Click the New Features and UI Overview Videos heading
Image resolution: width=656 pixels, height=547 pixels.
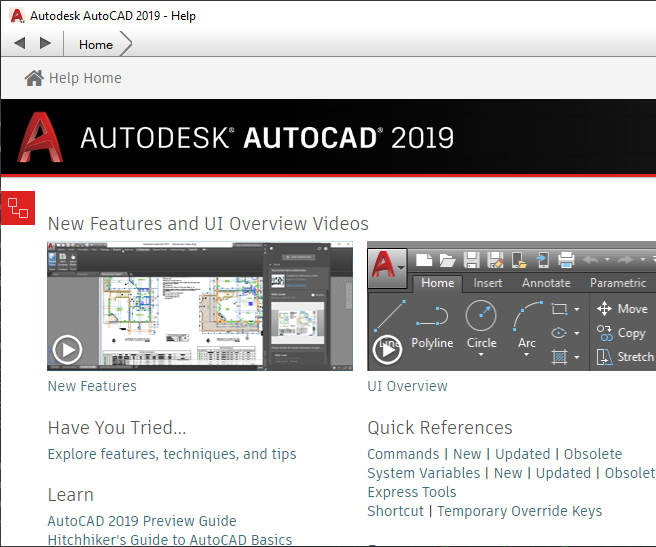click(208, 223)
